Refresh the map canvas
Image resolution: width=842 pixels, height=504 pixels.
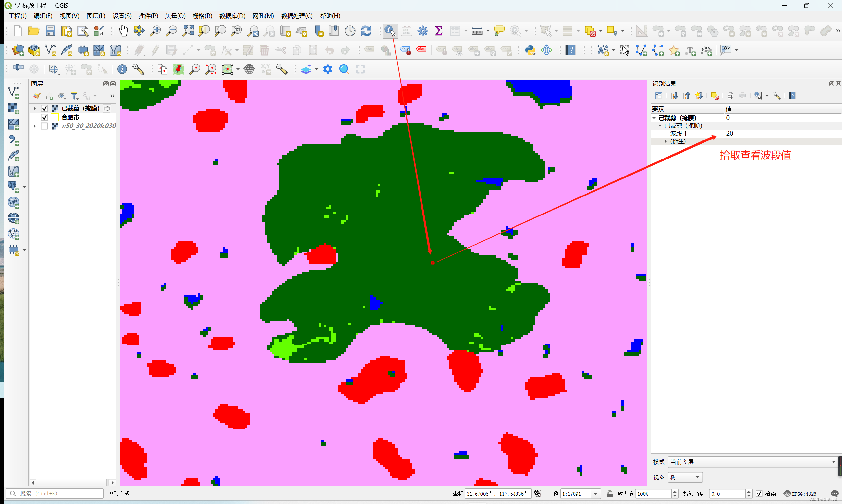[x=366, y=31]
